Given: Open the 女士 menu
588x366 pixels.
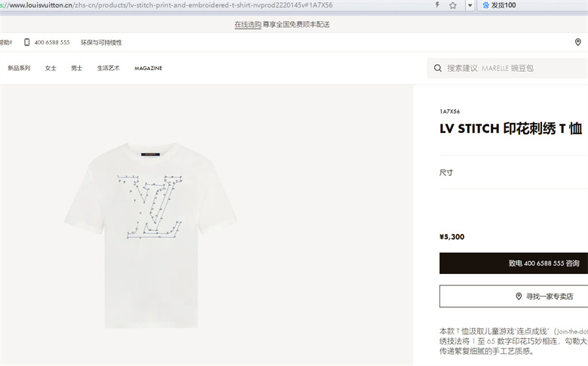Looking at the screenshot, I should [x=51, y=68].
